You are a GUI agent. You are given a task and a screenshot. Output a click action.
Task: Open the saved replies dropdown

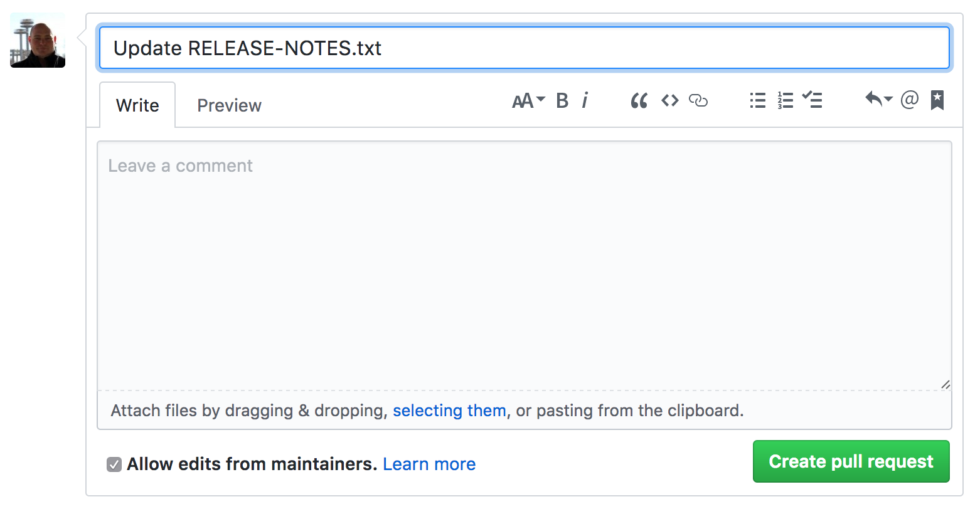pyautogui.click(x=878, y=100)
